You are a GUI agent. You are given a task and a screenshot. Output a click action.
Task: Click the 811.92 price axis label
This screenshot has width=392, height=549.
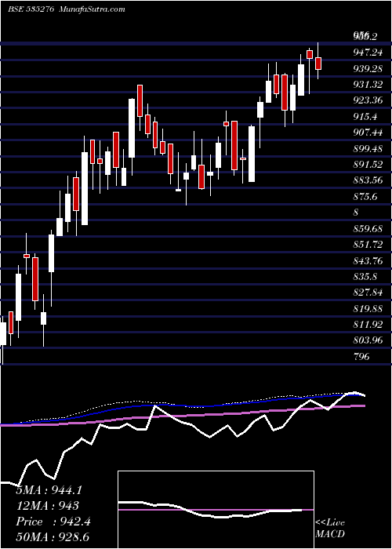point(368,324)
